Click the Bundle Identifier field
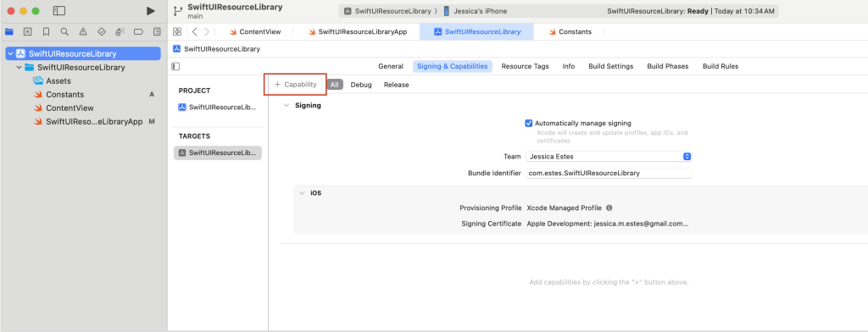This screenshot has width=868, height=332. [x=609, y=173]
